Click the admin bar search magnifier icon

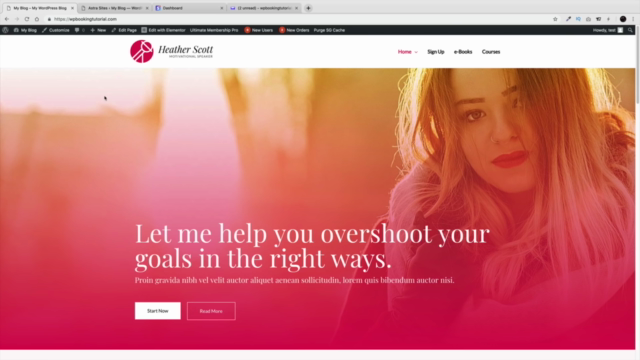(x=630, y=30)
